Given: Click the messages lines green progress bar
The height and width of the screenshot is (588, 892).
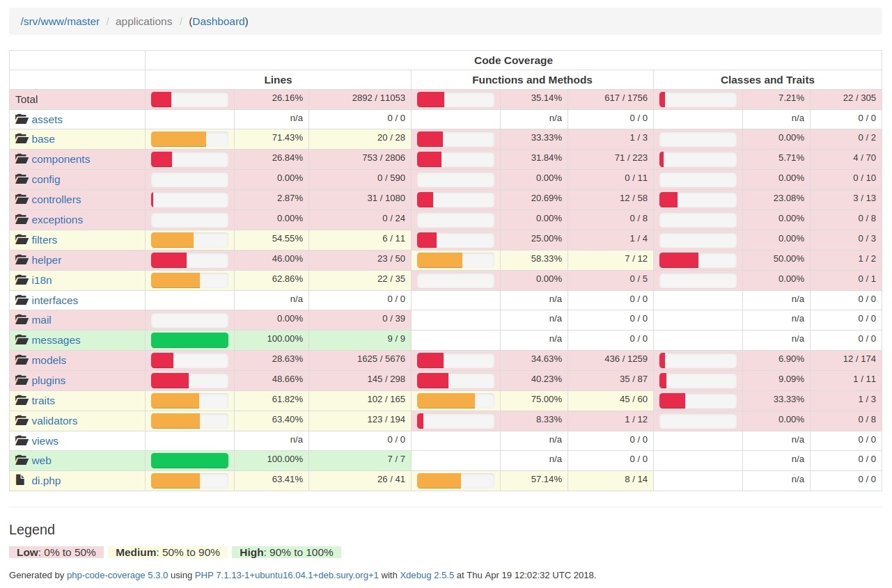Looking at the screenshot, I should [x=189, y=340].
